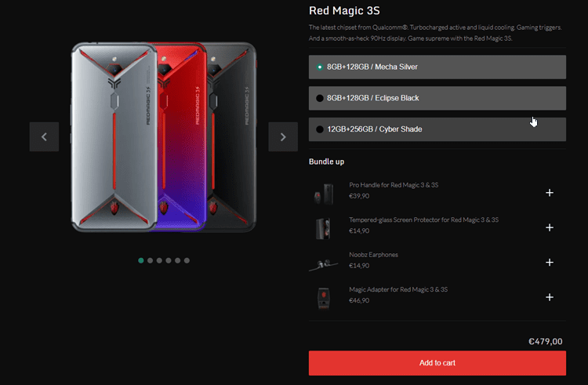Click the €39,90 price text
The width and height of the screenshot is (588, 385).
coord(359,196)
